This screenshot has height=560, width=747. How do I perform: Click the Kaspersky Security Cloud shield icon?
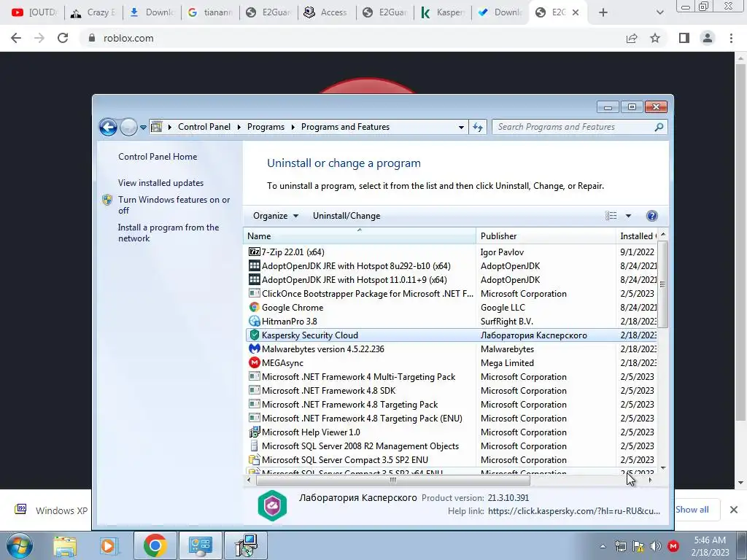(x=255, y=335)
